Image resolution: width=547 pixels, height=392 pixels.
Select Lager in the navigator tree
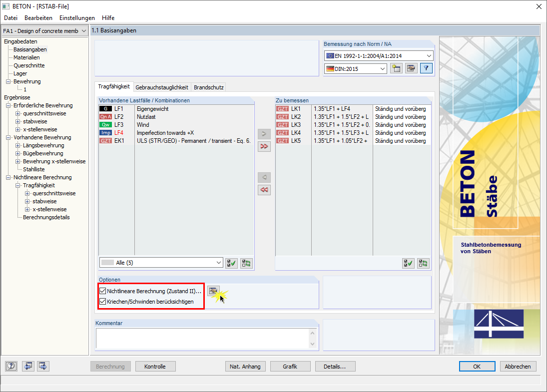click(x=20, y=73)
